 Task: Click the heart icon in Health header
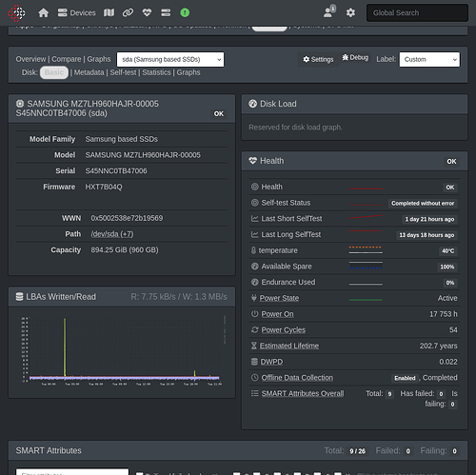[x=252, y=161]
